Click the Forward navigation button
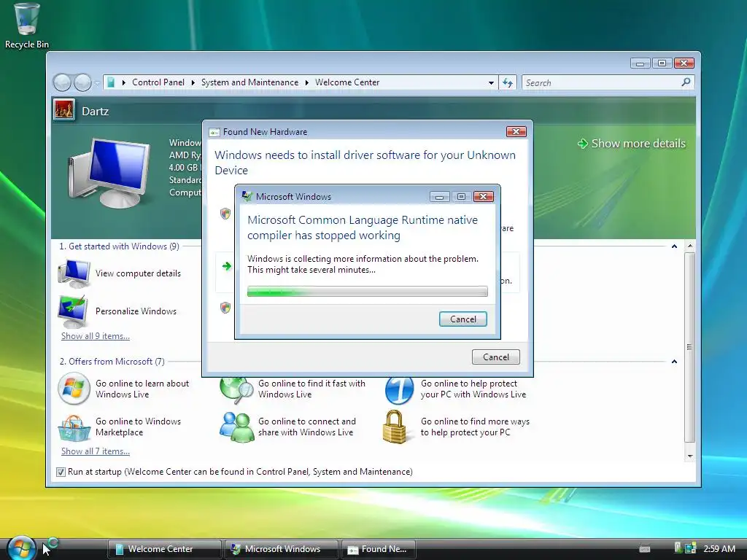Image resolution: width=747 pixels, height=560 pixels. click(82, 83)
